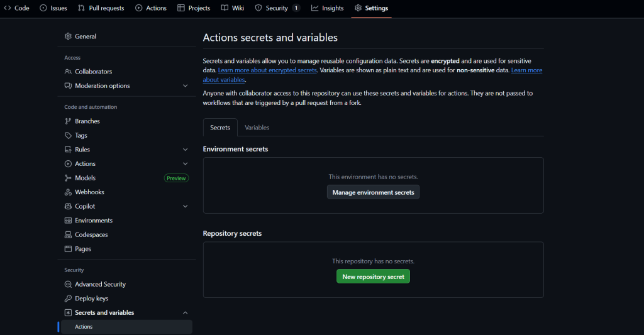Image resolution: width=644 pixels, height=335 pixels.
Task: Click the Insights graph icon
Action: tap(314, 8)
